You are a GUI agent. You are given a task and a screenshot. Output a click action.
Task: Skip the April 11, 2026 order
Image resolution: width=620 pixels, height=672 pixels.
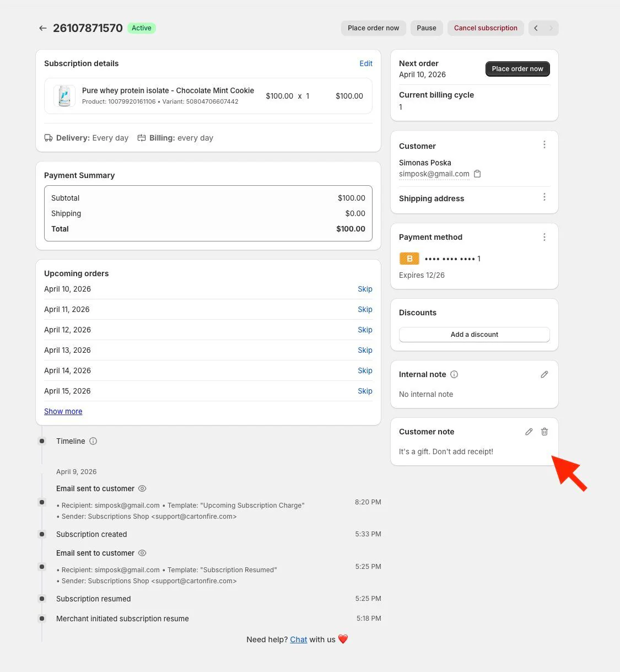[365, 309]
